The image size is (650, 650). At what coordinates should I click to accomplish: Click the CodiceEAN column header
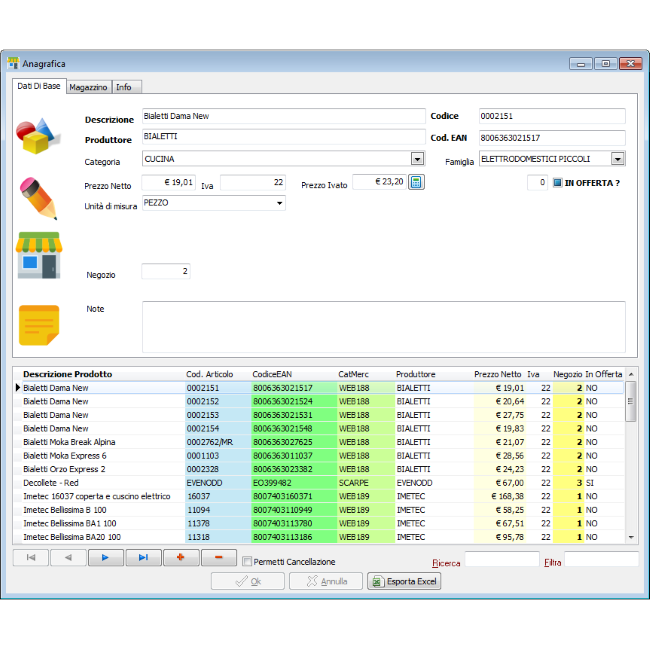pyautogui.click(x=272, y=374)
